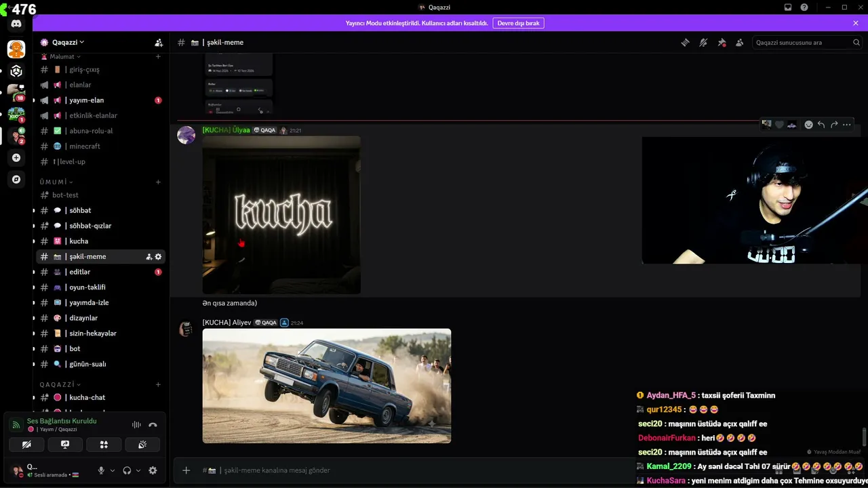Create channel in QAQAZZİ category
This screenshot has width=868, height=488.
[x=158, y=384]
